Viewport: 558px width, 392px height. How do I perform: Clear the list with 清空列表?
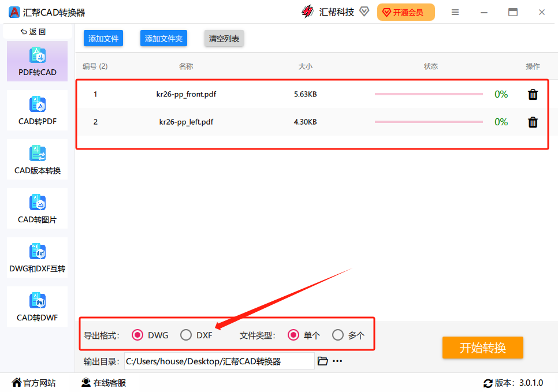224,39
